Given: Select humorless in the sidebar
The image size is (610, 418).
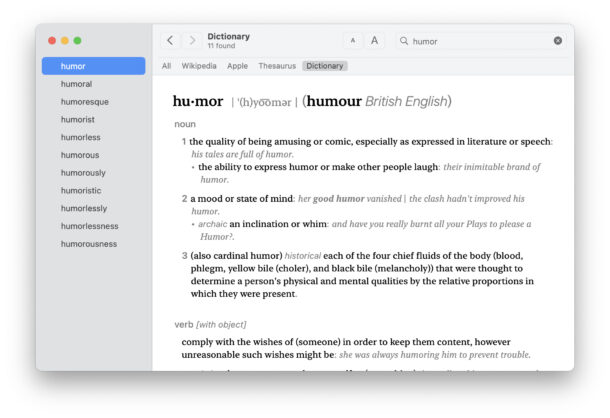Looking at the screenshot, I should pyautogui.click(x=80, y=137).
